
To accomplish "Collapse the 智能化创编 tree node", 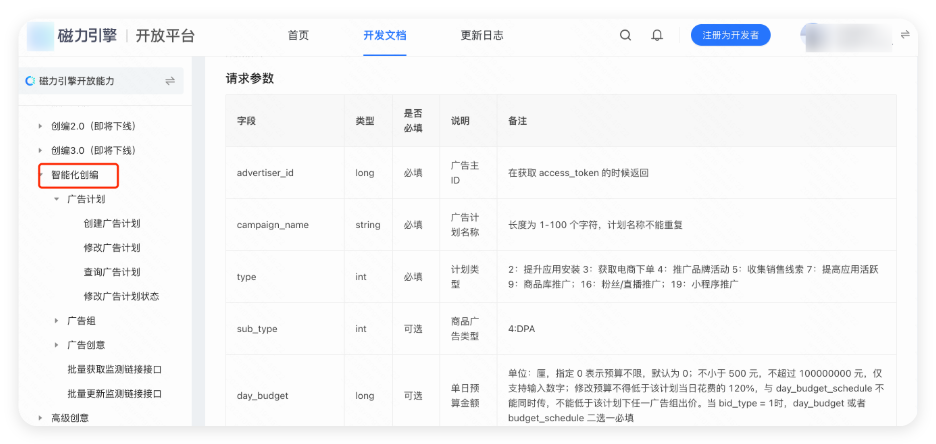I will click(40, 175).
